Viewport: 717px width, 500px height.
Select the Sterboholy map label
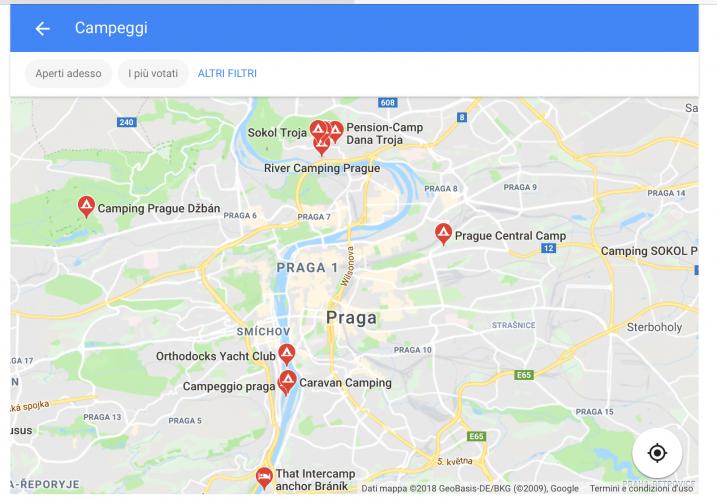(x=654, y=327)
